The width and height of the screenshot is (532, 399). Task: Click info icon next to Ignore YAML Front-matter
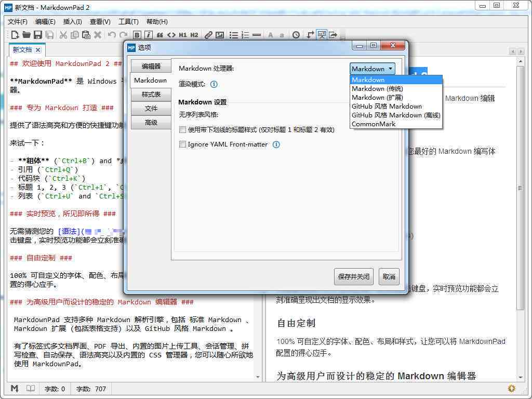click(x=276, y=144)
